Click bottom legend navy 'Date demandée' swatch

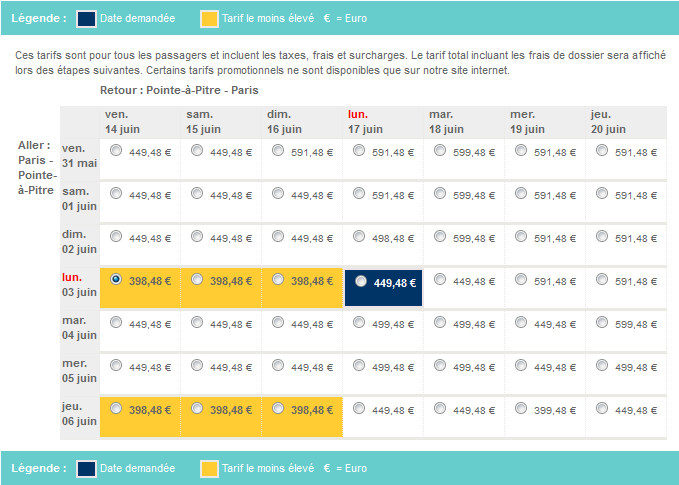86,469
